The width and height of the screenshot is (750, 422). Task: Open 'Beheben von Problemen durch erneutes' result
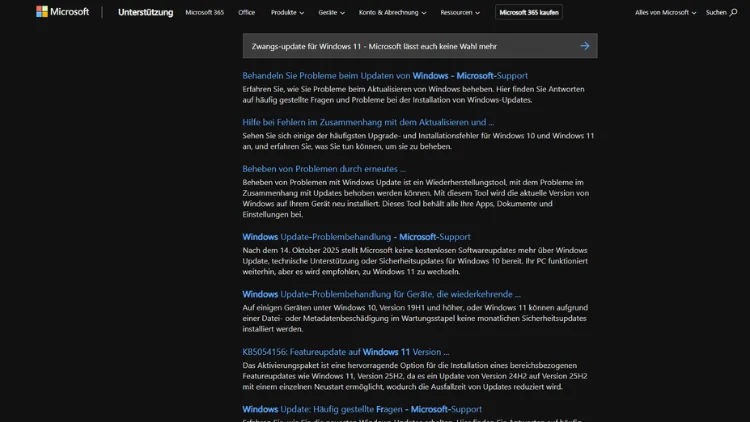pos(324,168)
